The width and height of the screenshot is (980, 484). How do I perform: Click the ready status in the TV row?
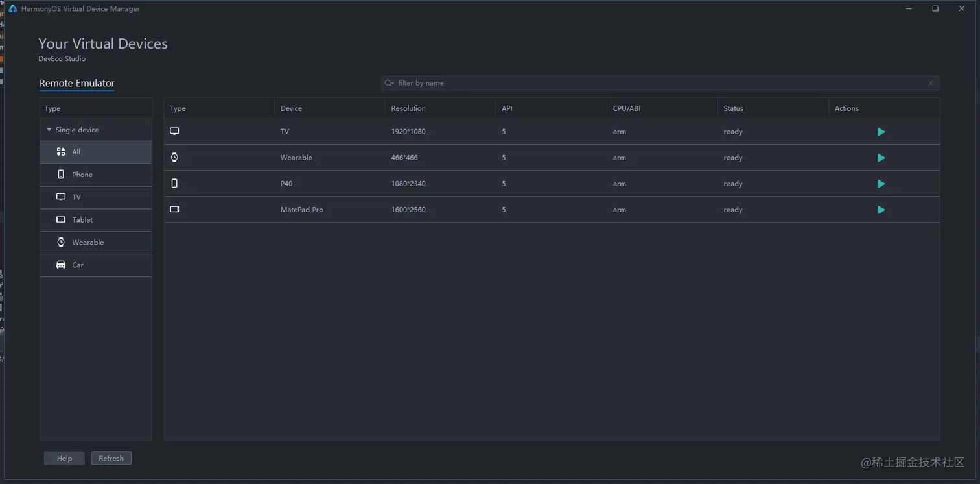(733, 132)
